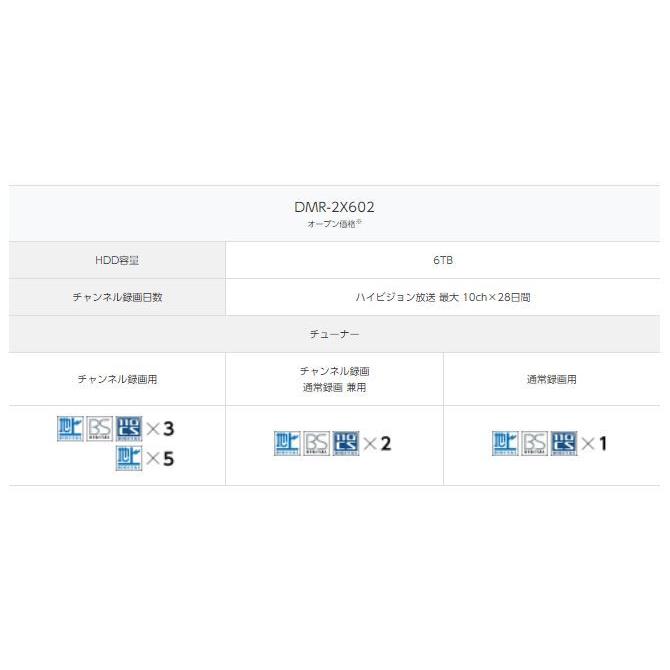Click the 110 CS icon beside ×2
Viewport: 670px width, 670px height.
pyautogui.click(x=346, y=443)
